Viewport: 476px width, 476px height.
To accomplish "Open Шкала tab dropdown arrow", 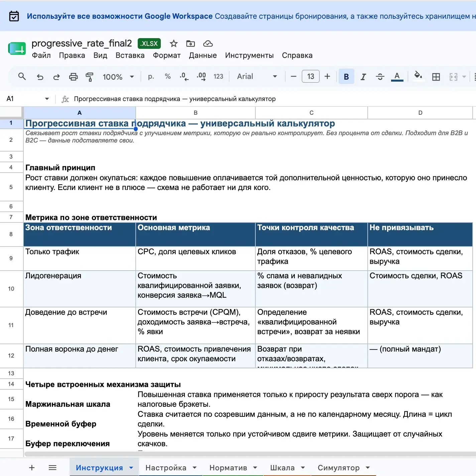I will (x=303, y=468).
